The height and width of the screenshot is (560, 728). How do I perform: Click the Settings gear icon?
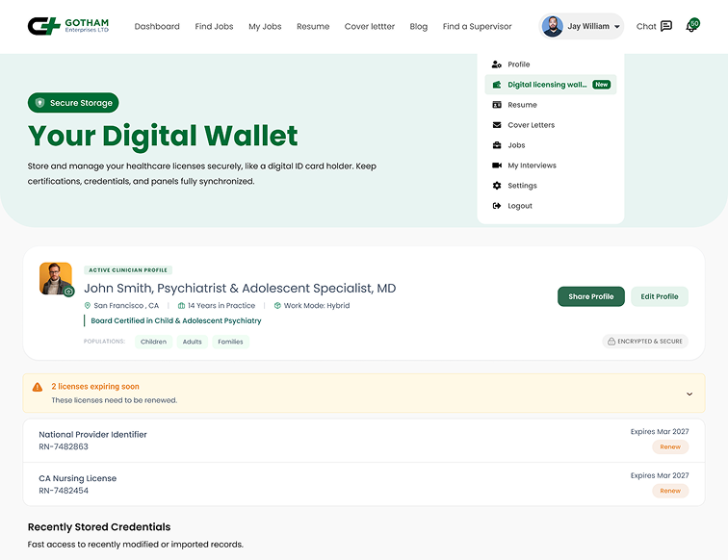497,186
